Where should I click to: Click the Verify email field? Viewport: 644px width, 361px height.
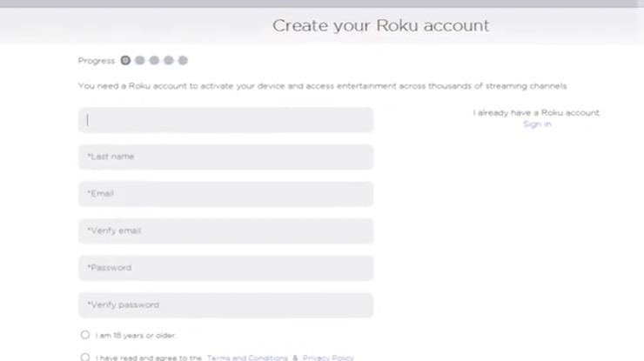[x=226, y=231]
